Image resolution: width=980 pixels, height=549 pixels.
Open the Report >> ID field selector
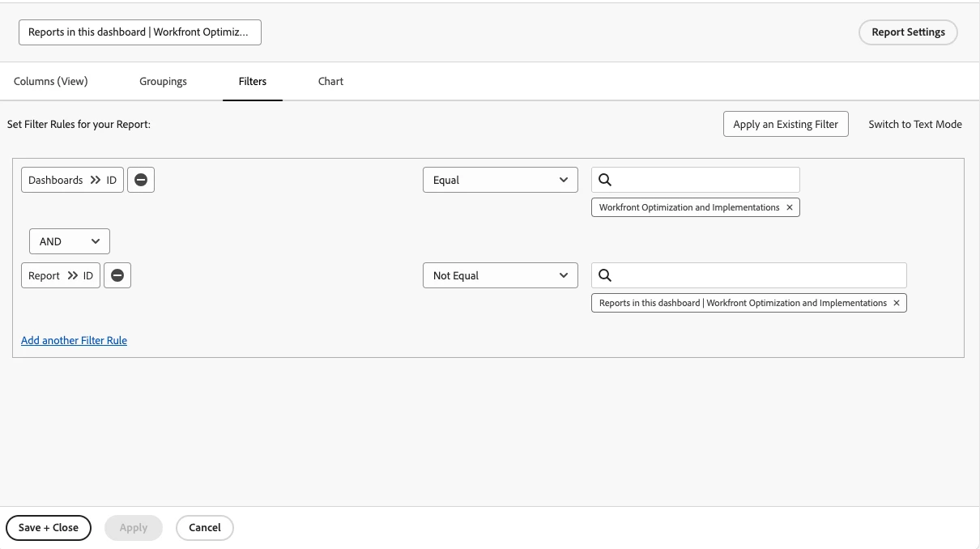pyautogui.click(x=61, y=275)
